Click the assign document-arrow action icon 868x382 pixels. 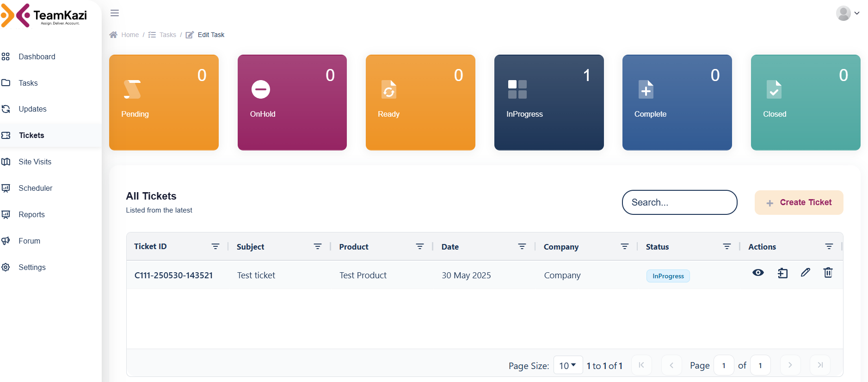coord(782,273)
